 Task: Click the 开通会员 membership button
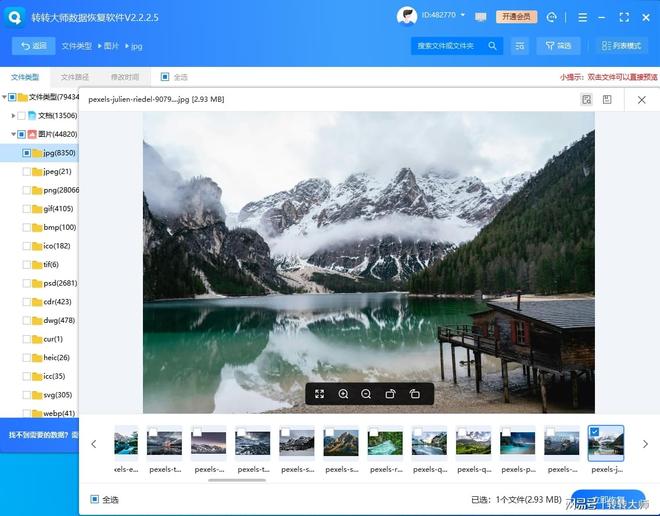click(516, 17)
